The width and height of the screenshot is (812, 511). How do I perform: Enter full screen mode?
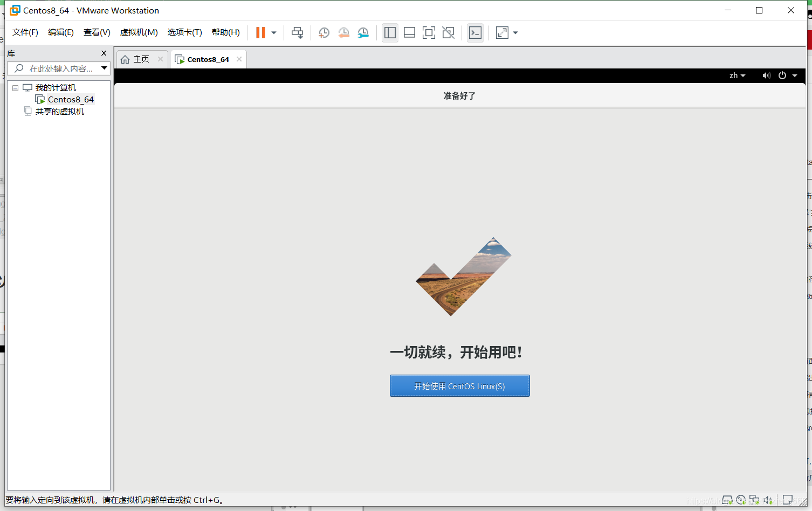point(429,33)
